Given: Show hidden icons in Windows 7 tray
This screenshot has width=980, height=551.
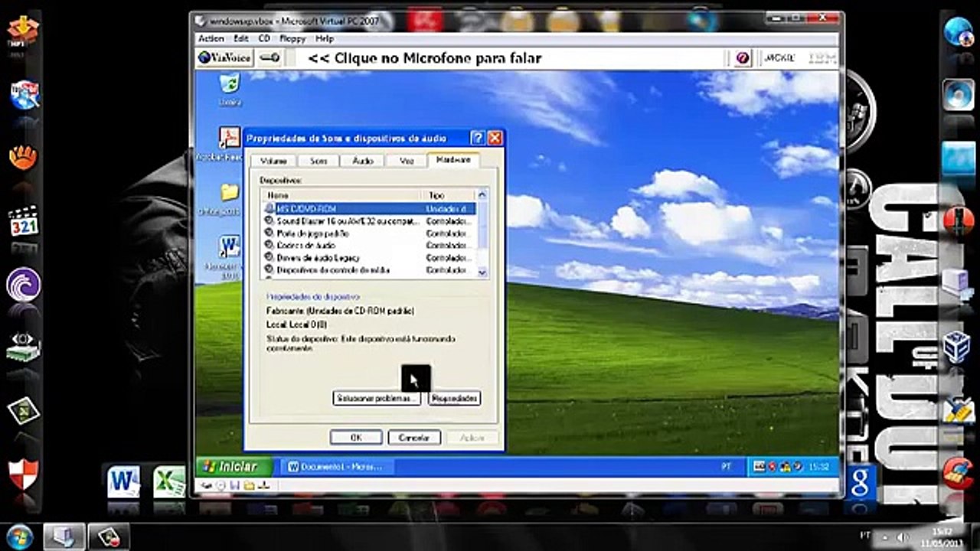Looking at the screenshot, I should point(886,536).
